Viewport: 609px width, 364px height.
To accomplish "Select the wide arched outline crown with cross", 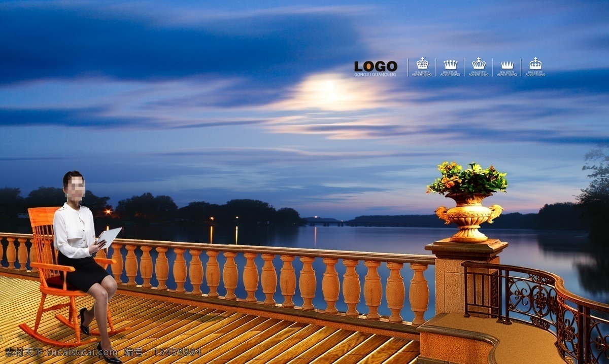I will click(x=479, y=63).
